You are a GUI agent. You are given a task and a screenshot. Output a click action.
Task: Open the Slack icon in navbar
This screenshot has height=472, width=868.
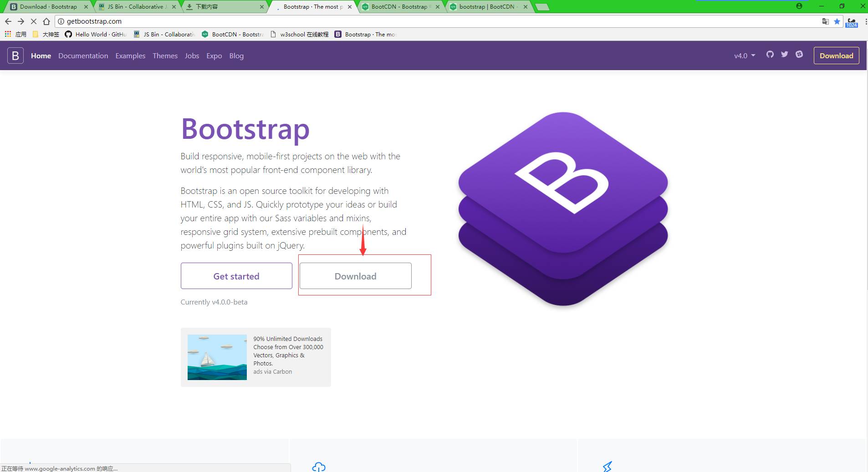[799, 54]
